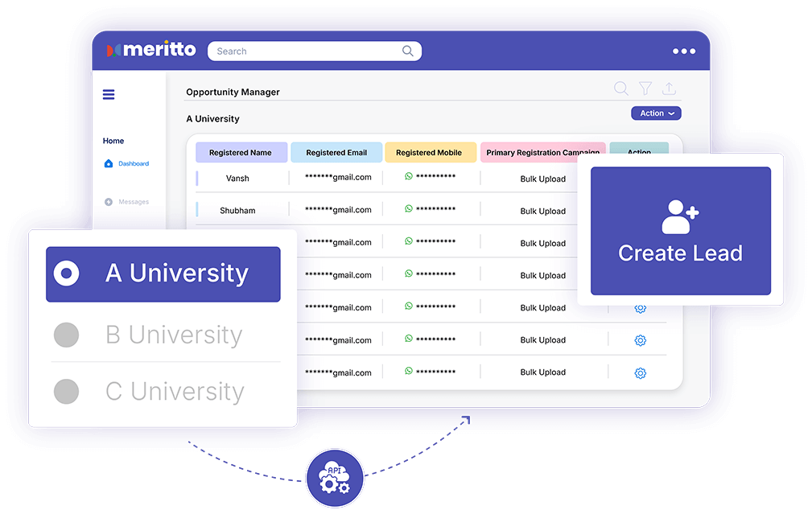812x510 pixels.
Task: Open the hamburger menu in the sidebar
Action: pos(109,95)
